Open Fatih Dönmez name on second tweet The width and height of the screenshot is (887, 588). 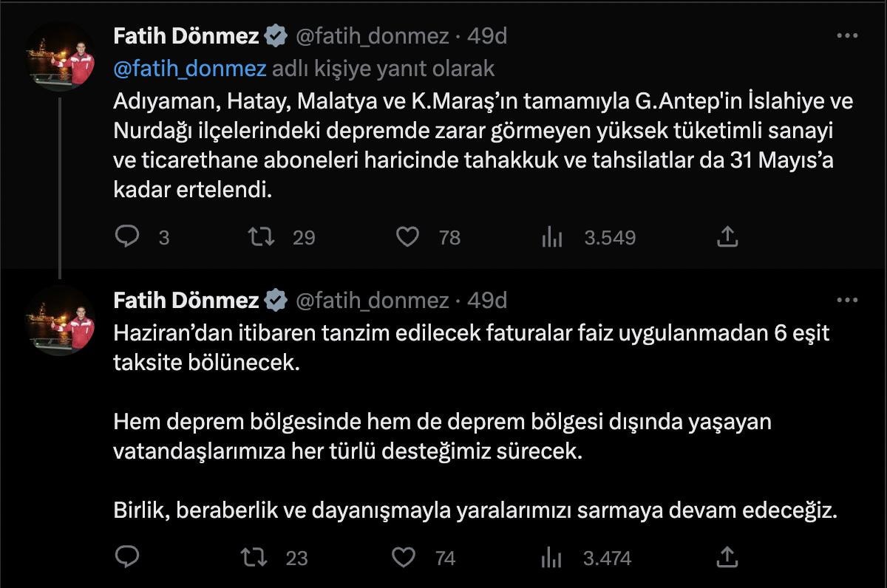[x=186, y=300]
